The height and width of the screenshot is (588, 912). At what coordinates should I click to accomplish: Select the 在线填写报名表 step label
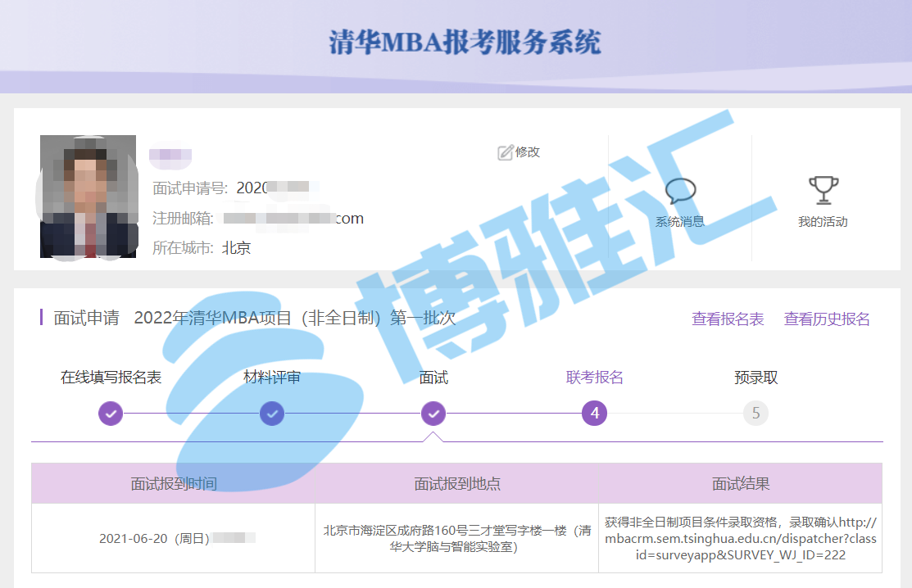pos(111,378)
